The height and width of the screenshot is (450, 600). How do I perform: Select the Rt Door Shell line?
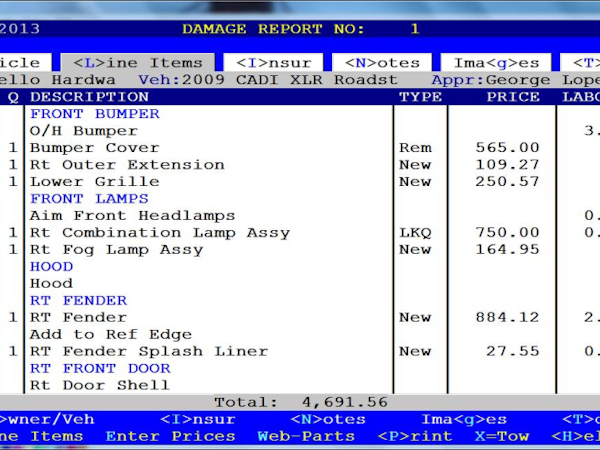pyautogui.click(x=100, y=385)
